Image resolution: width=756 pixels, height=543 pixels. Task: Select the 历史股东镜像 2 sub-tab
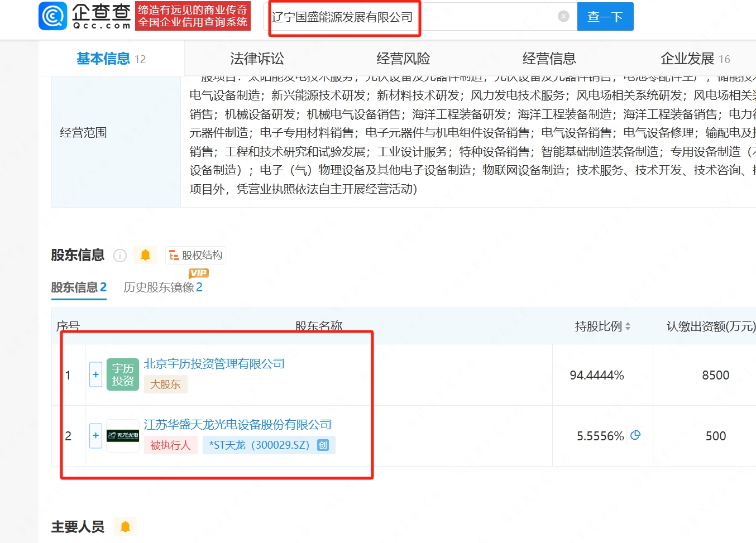click(163, 287)
